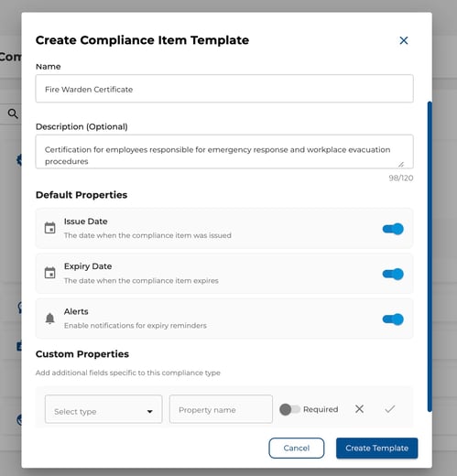
Task: Discard the custom property with X icon
Action: (359, 409)
